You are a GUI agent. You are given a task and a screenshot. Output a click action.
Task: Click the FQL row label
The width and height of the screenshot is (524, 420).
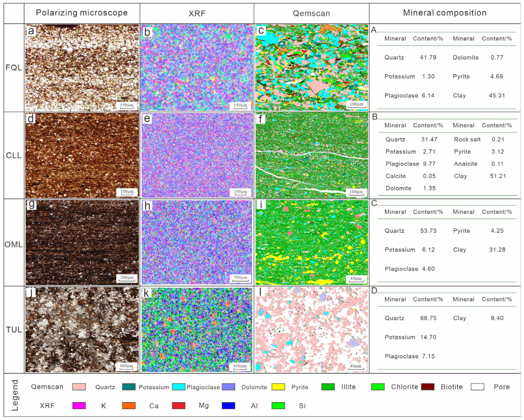pos(14,67)
